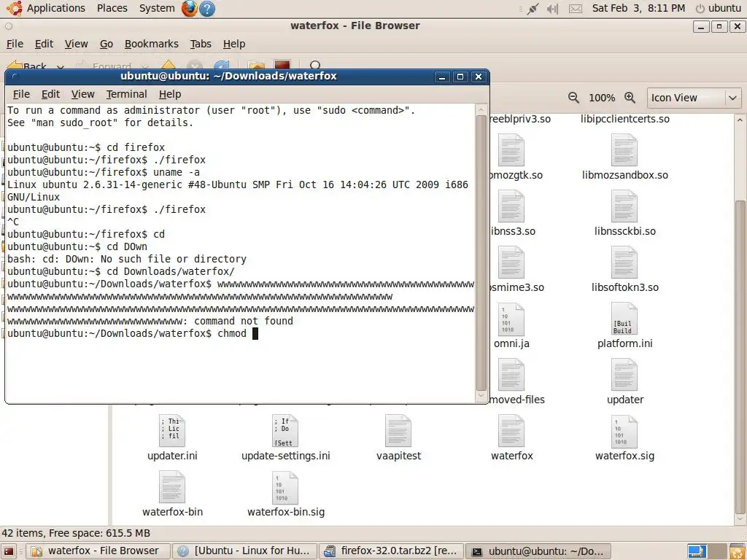Click the volume speaker tray icon
Screen dimensions: 747x560
click(x=553, y=9)
